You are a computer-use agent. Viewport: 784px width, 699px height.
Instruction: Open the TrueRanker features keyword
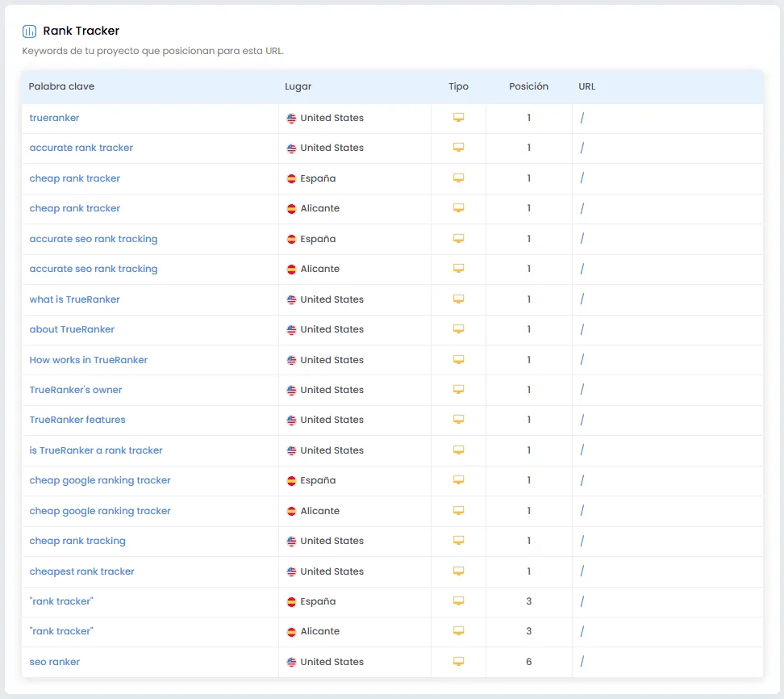tap(77, 421)
